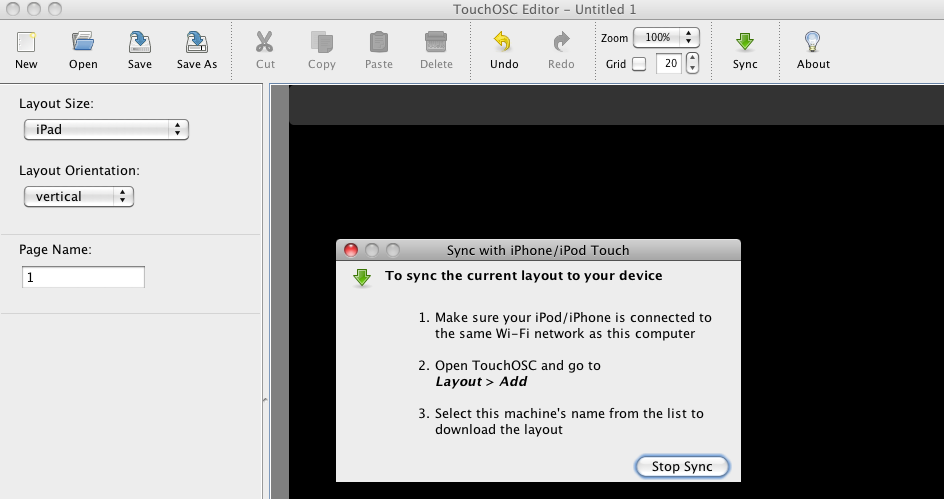Click the Save toolbar icon
Viewport: 944px width, 499px height.
coord(140,43)
